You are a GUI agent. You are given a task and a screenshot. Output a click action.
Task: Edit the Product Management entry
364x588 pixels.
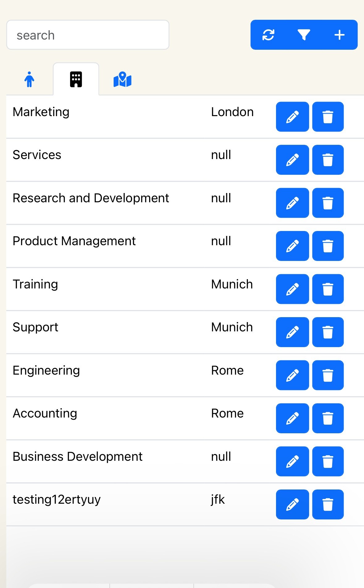point(292,246)
